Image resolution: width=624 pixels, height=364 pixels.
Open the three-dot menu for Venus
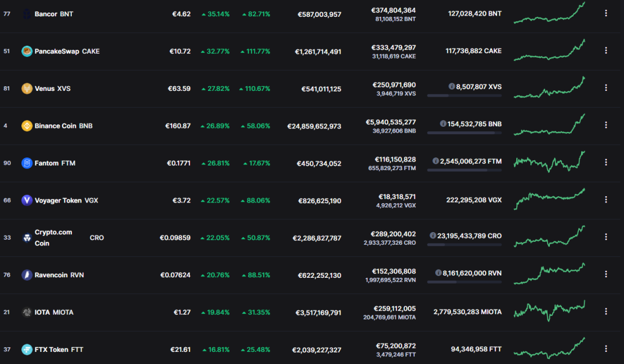pos(605,88)
